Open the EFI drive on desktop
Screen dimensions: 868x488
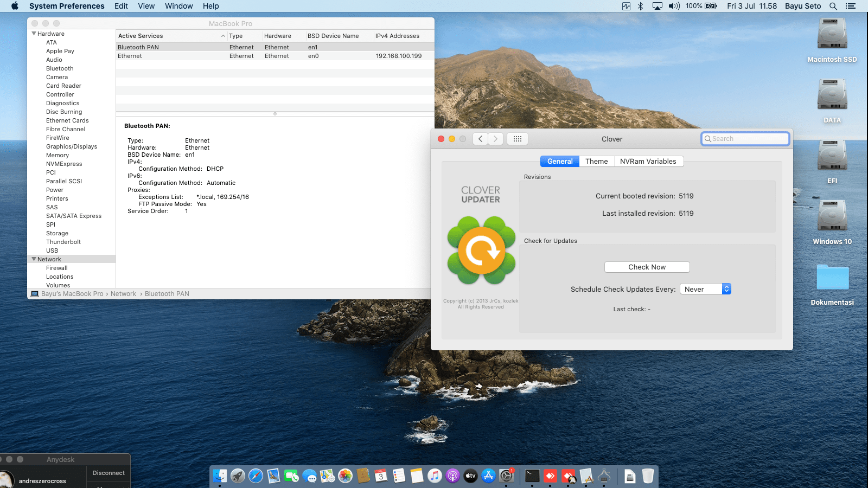(x=832, y=160)
